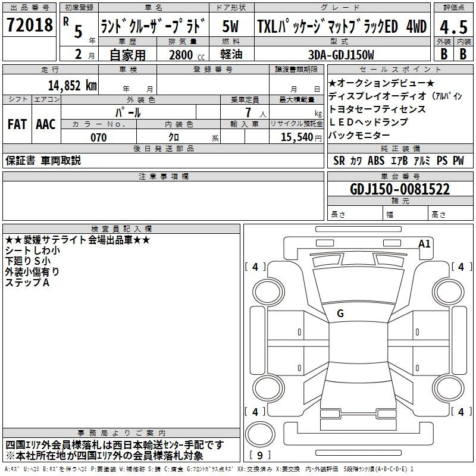Select the exterior grade B under 外装
Screen dimensions: 476x476
[x=444, y=54]
